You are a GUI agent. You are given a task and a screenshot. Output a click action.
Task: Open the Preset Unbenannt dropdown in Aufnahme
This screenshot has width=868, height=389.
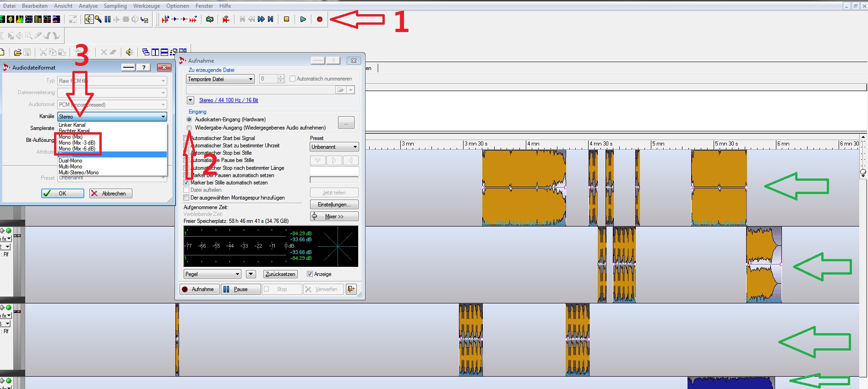pos(334,147)
